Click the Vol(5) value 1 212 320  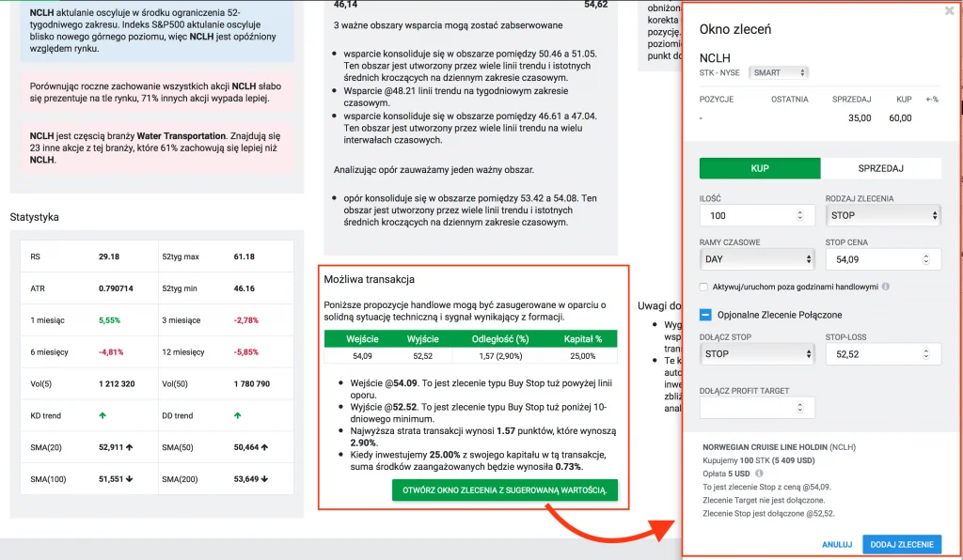(x=117, y=384)
